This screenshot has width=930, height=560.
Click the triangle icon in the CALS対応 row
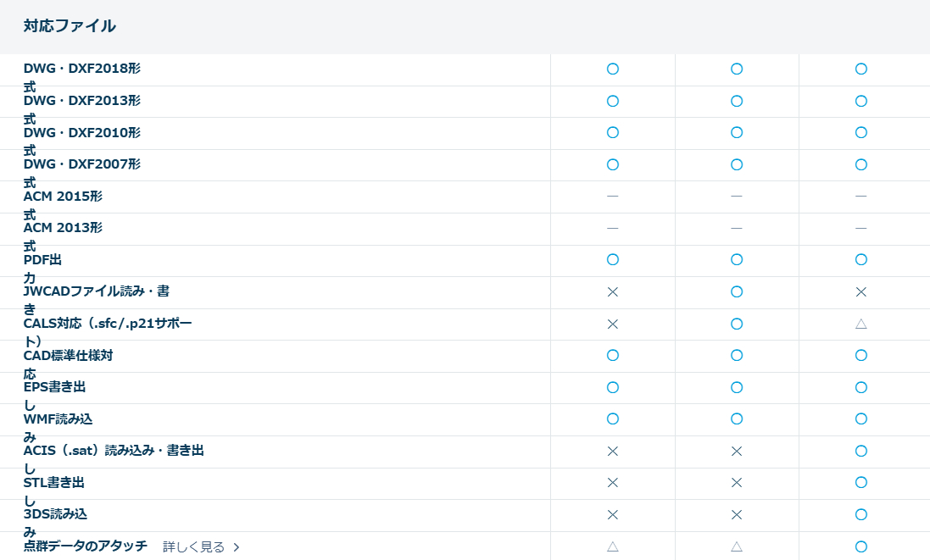860,324
